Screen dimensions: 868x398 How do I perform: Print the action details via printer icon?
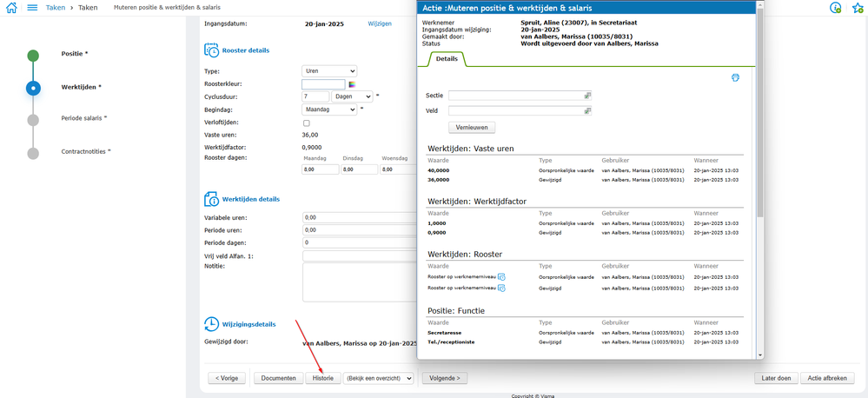(x=735, y=77)
